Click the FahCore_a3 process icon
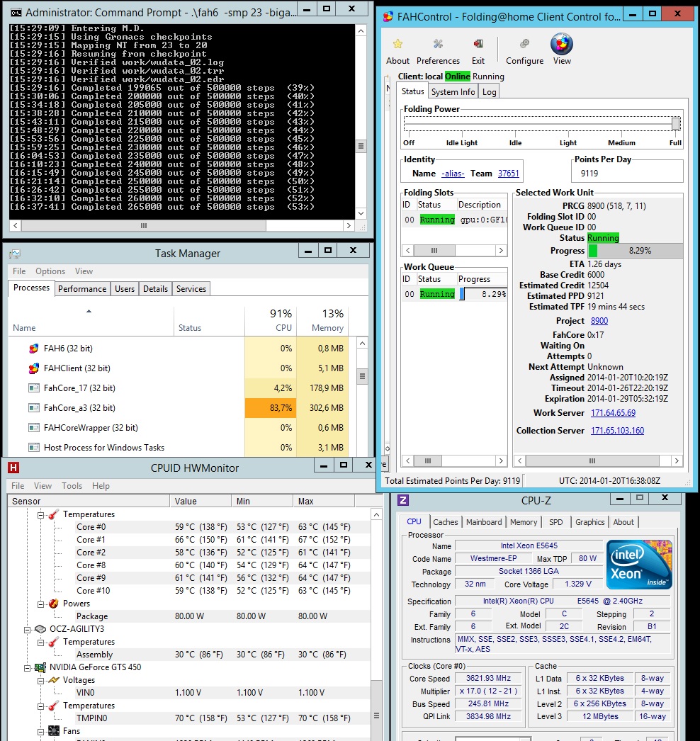 click(x=33, y=408)
